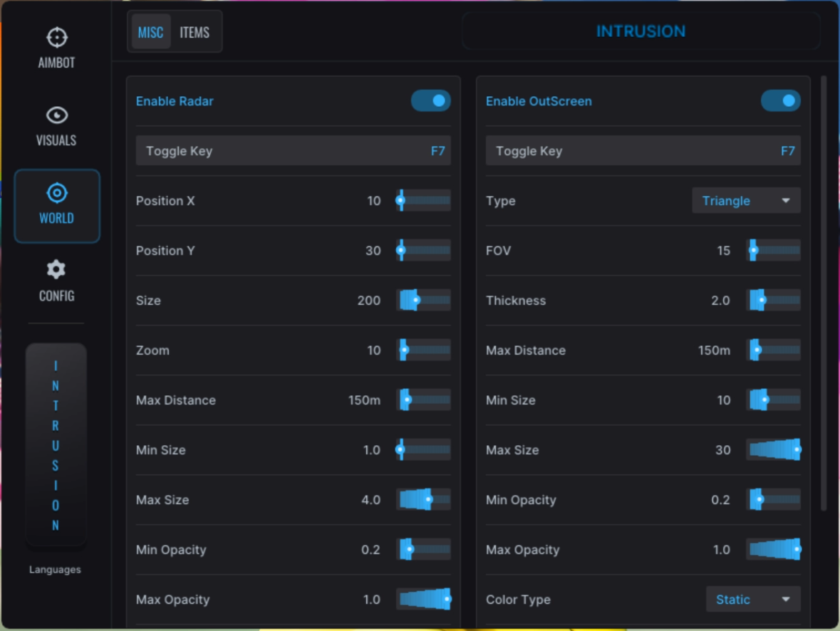Select the World target icon
Image resolution: width=840 pixels, height=631 pixels.
[x=56, y=205]
